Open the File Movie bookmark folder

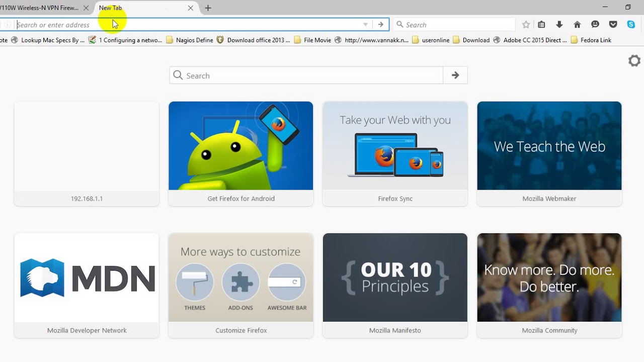312,40
